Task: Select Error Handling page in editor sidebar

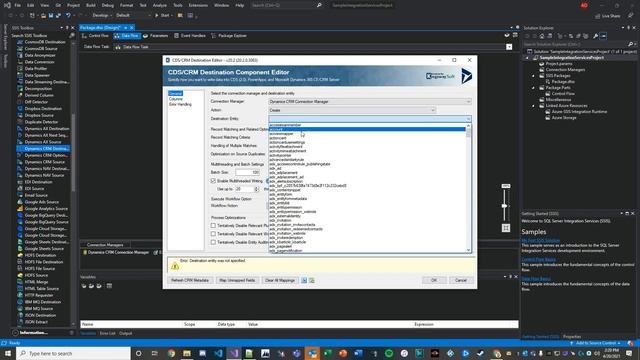Action: pyautogui.click(x=180, y=104)
